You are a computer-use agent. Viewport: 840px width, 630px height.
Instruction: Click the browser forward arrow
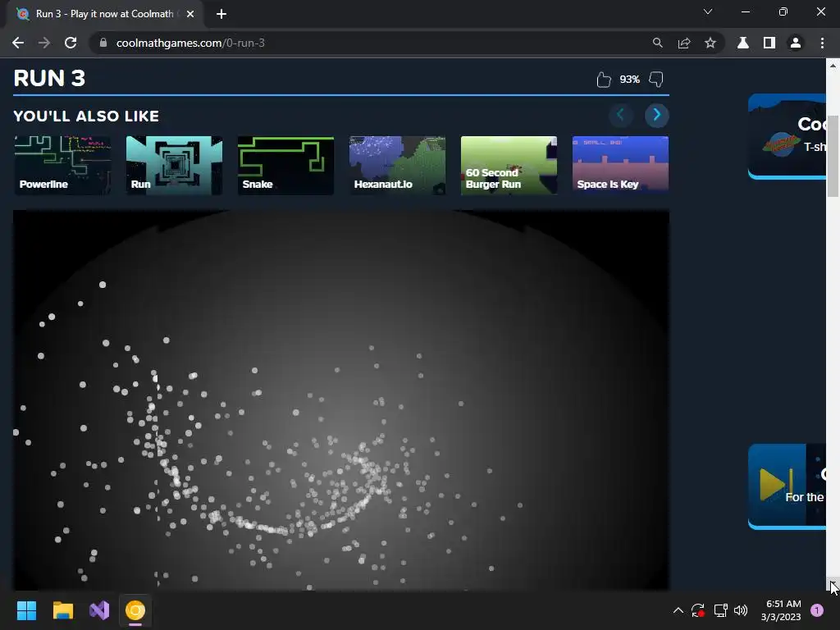44,43
